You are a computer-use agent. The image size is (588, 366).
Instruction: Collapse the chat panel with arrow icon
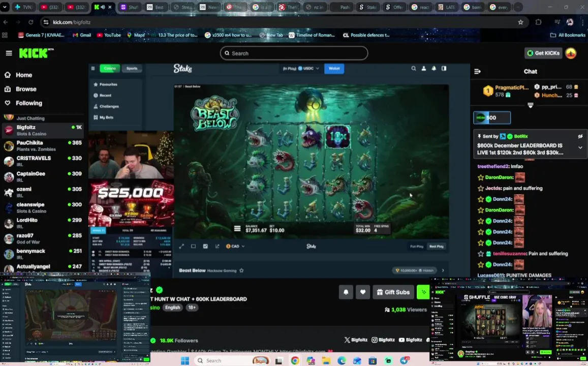click(x=477, y=71)
